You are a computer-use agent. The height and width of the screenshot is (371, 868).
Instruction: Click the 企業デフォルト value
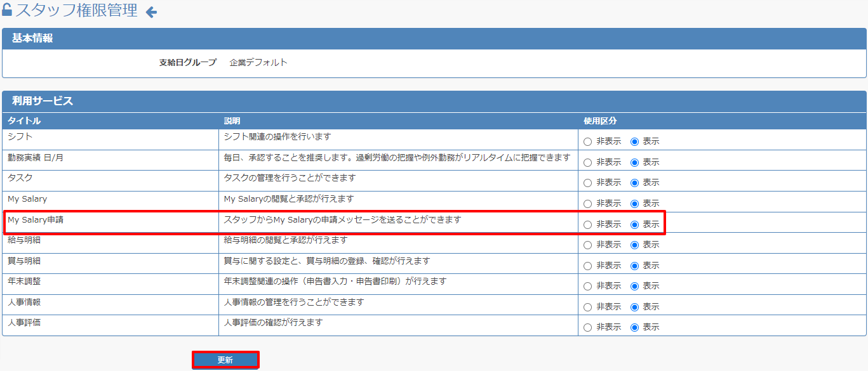(x=258, y=62)
